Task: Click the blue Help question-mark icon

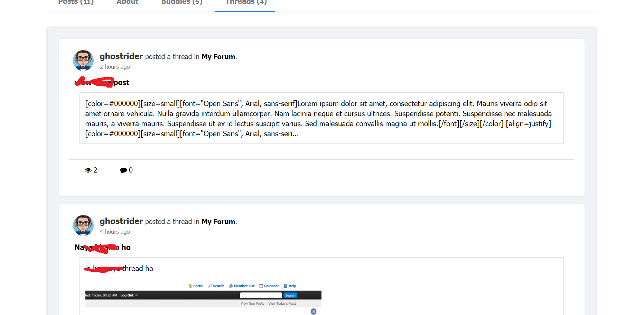Action: [x=286, y=286]
